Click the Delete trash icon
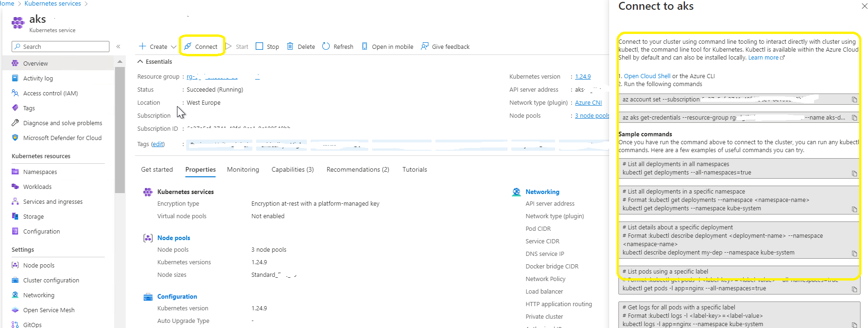868x328 pixels. (x=290, y=47)
